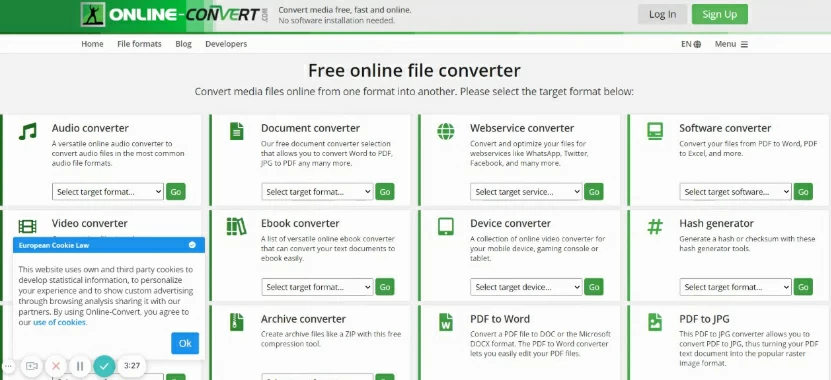Click the Log In button
831x380 pixels.
point(662,14)
